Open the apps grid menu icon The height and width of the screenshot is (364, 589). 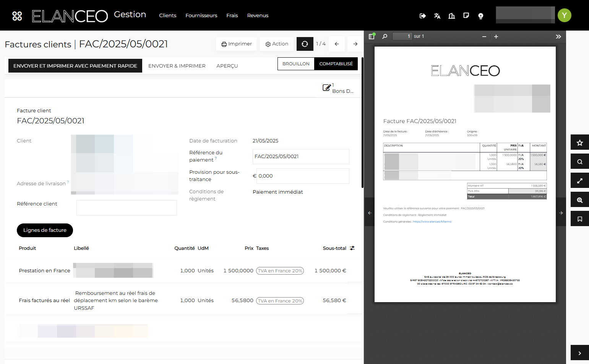click(17, 16)
